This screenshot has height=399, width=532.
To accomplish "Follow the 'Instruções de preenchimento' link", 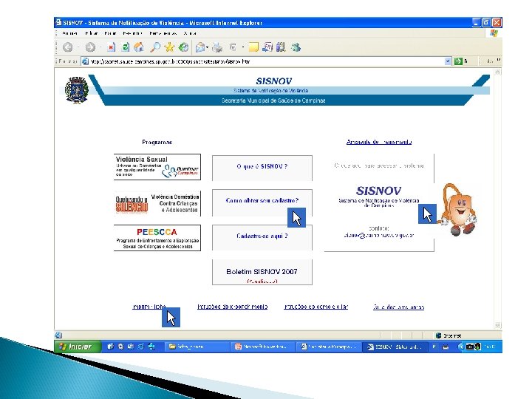I will coord(233,307).
